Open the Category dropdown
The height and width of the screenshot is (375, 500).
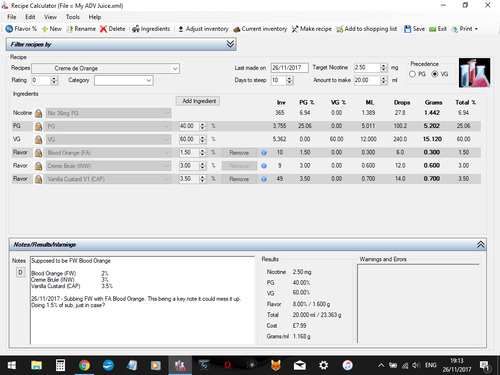[124, 80]
